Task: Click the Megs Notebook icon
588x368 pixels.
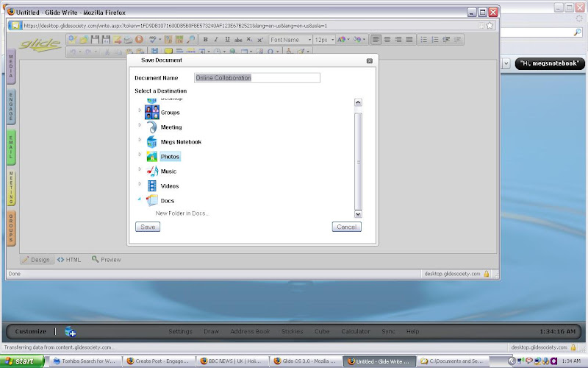Action: point(152,142)
